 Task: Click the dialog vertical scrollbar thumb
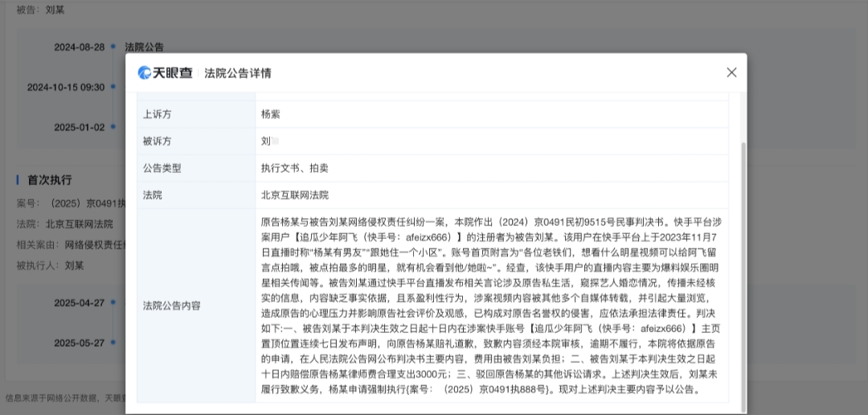click(x=743, y=277)
